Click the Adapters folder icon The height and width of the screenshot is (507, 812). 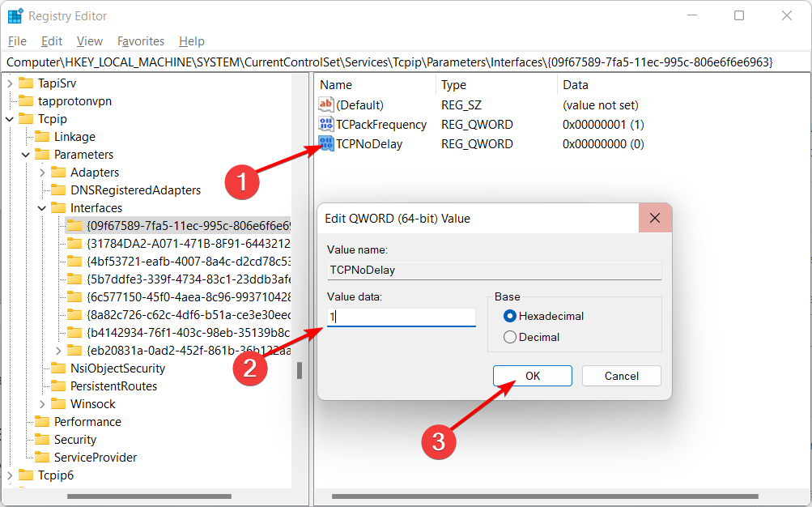(59, 172)
